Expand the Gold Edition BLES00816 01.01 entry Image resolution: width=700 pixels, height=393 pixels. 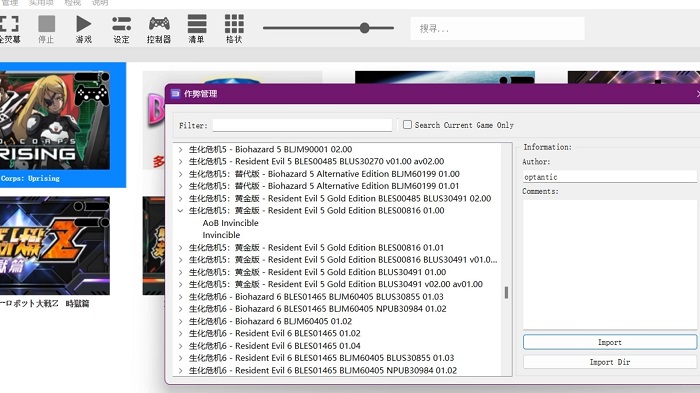(x=180, y=247)
